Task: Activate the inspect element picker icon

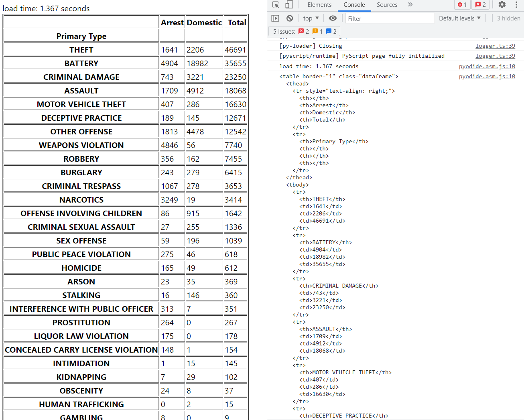Action: pos(276,5)
